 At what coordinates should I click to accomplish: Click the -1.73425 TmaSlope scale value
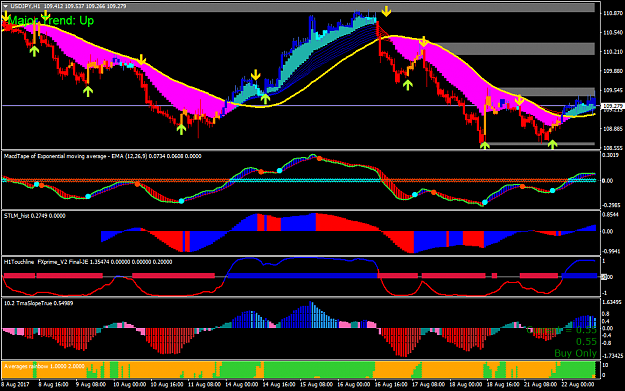point(612,355)
